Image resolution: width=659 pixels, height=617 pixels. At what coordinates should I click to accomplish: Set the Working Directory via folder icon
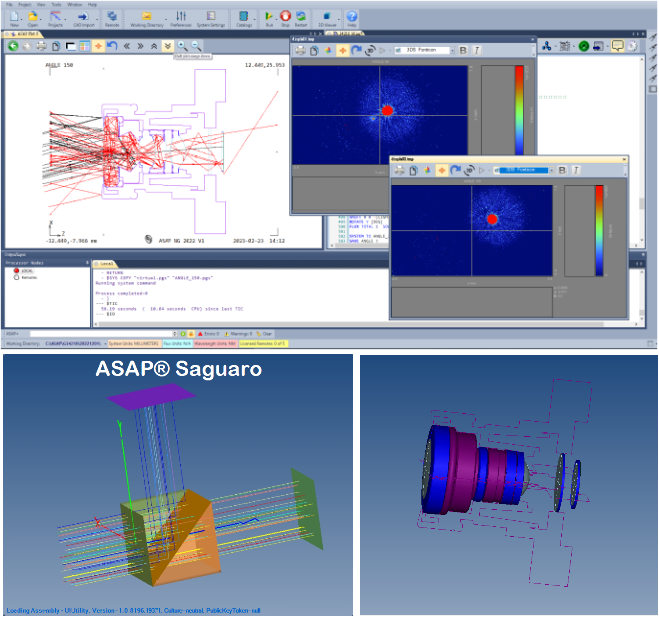[x=146, y=16]
